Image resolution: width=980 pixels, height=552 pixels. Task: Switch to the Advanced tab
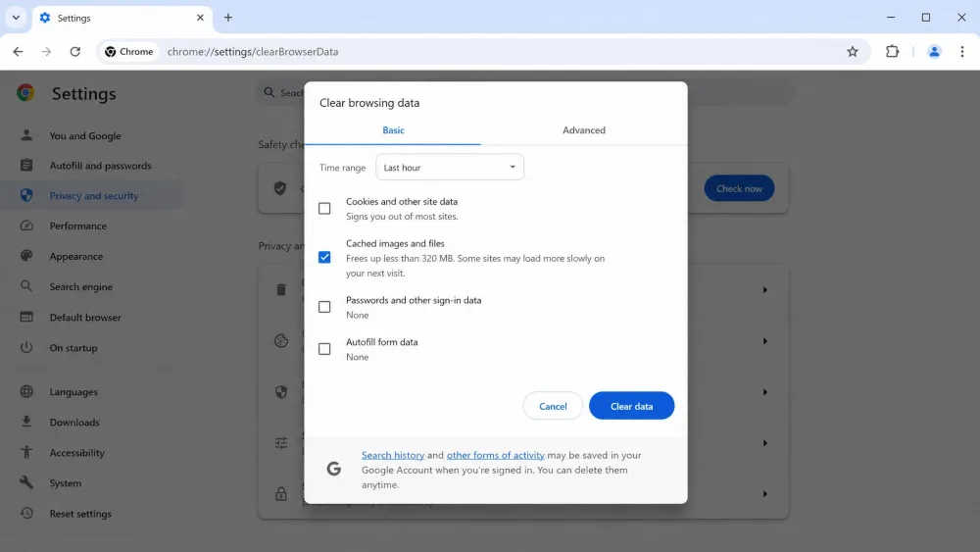tap(584, 130)
